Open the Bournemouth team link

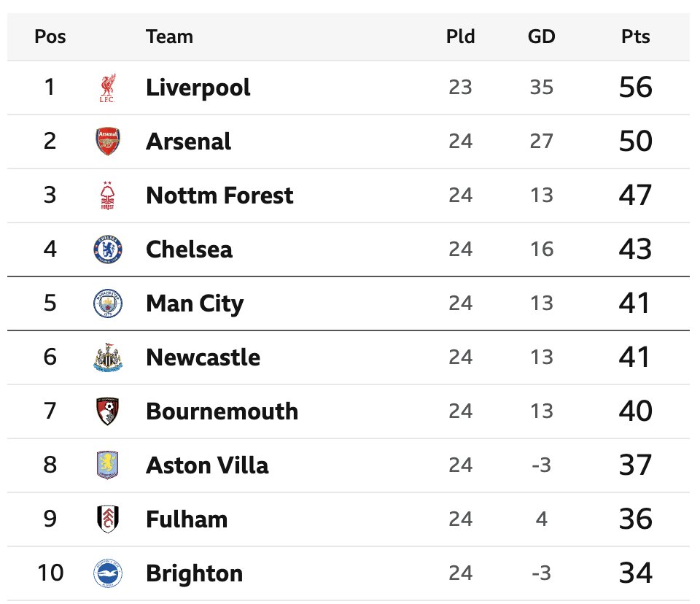coord(222,411)
